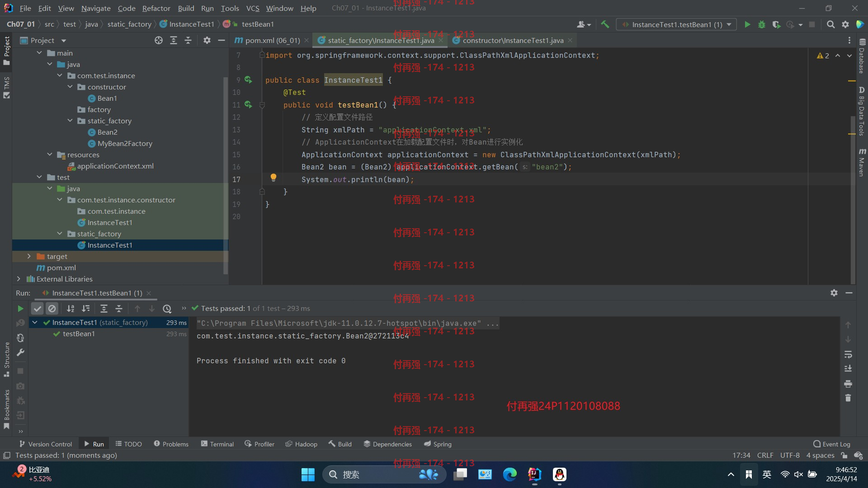Change line separator CRLF in status bar
Viewport: 868px width, 488px height.
[x=765, y=455]
